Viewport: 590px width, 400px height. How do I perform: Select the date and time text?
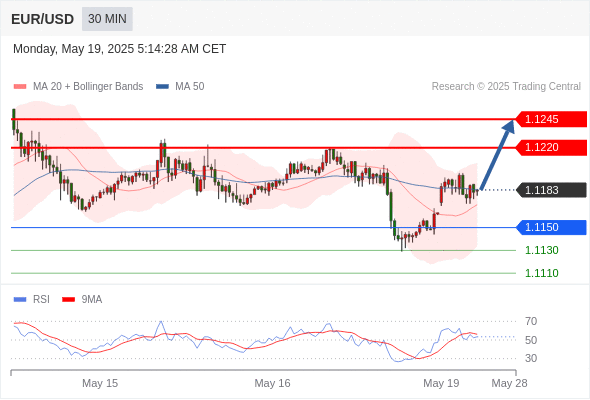120,49
